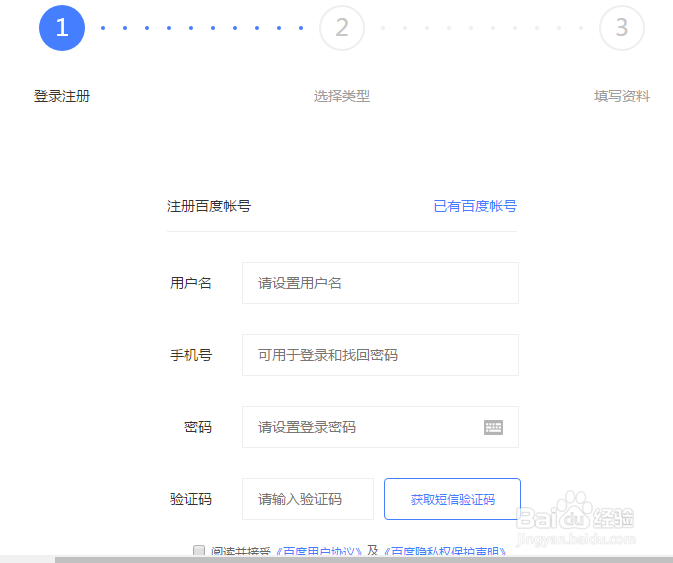Open the virtual keyboard icon in password field
The height and width of the screenshot is (563, 673).
click(x=493, y=427)
